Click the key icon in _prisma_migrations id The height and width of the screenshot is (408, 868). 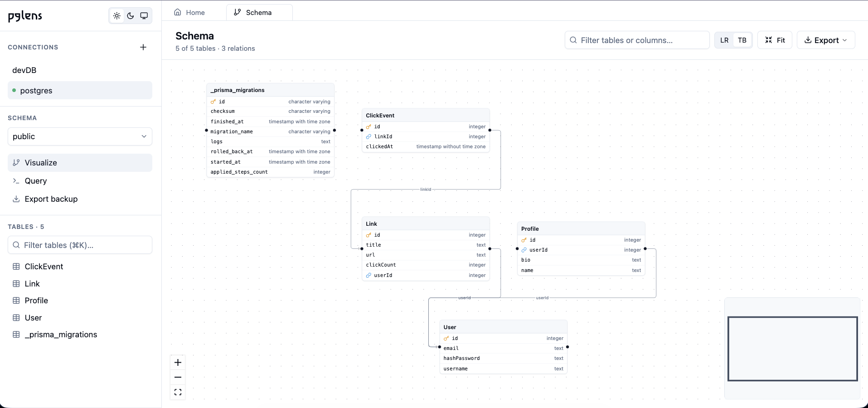pyautogui.click(x=213, y=102)
